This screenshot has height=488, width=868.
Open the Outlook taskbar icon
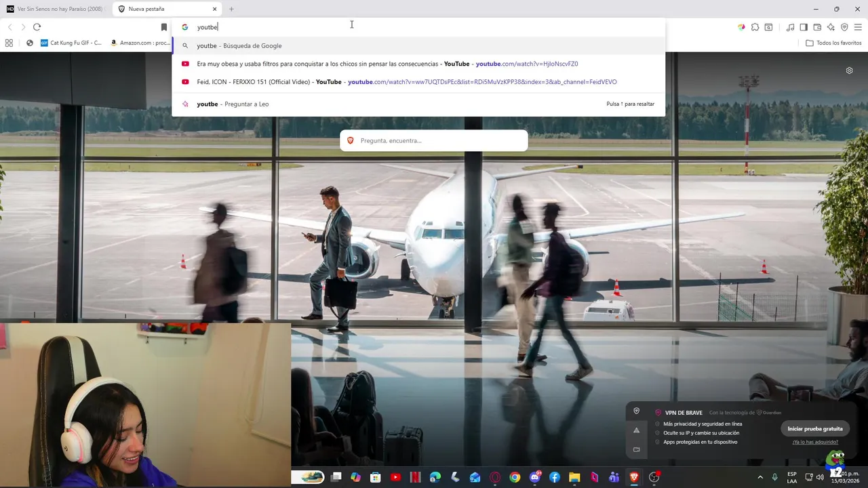tap(475, 477)
